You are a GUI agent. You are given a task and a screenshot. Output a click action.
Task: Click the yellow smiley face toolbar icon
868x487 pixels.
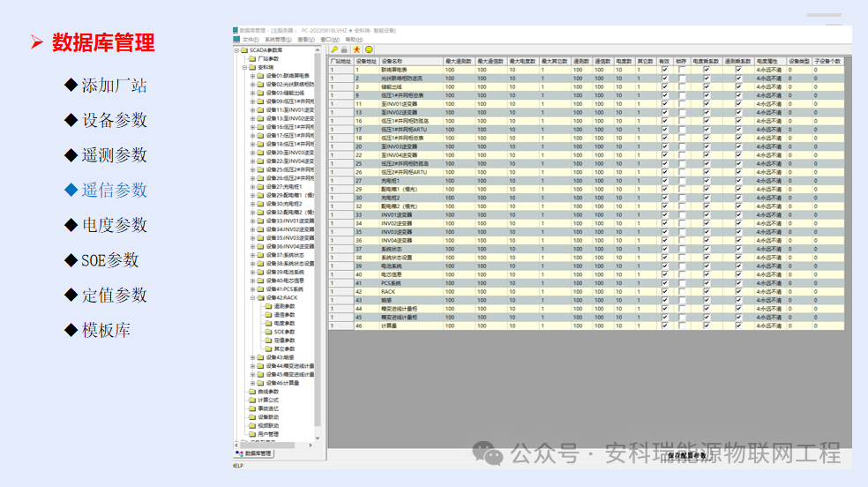click(370, 49)
